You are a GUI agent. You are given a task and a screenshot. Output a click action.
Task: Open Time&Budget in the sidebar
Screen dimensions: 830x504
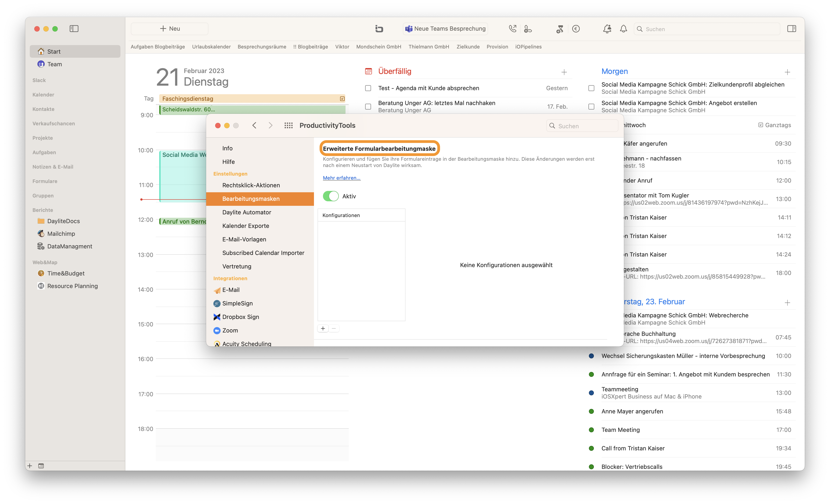pyautogui.click(x=66, y=273)
